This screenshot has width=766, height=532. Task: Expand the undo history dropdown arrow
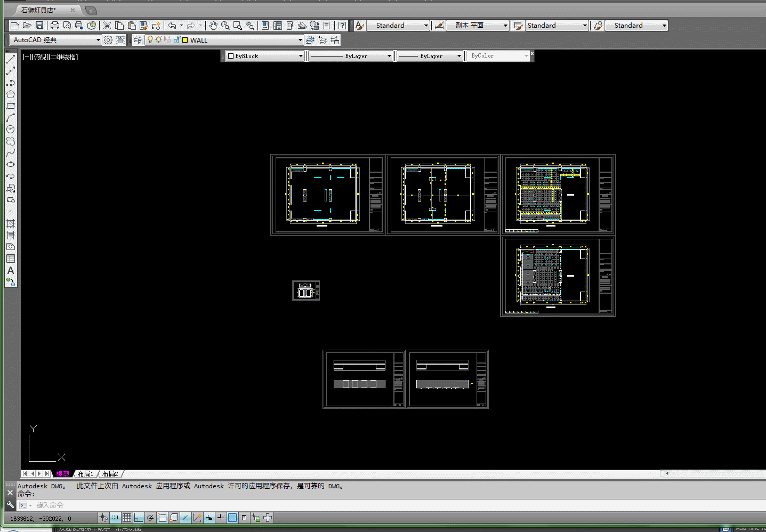[181, 26]
